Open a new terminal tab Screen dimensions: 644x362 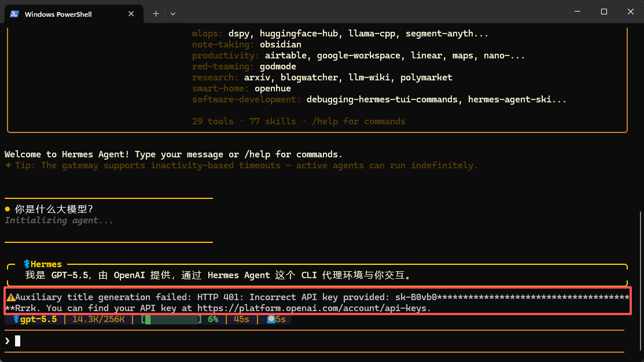pos(156,14)
